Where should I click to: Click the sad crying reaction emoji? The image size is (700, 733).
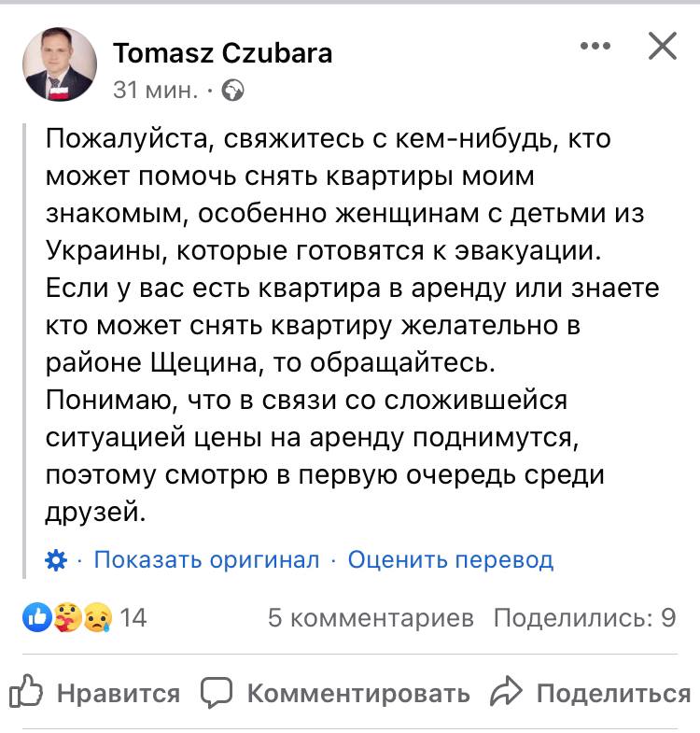97,617
